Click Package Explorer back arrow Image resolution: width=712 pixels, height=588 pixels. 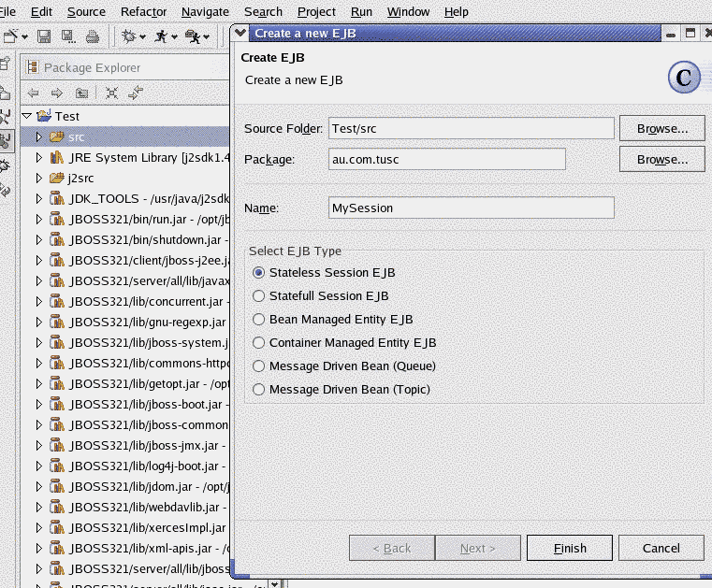(34, 93)
